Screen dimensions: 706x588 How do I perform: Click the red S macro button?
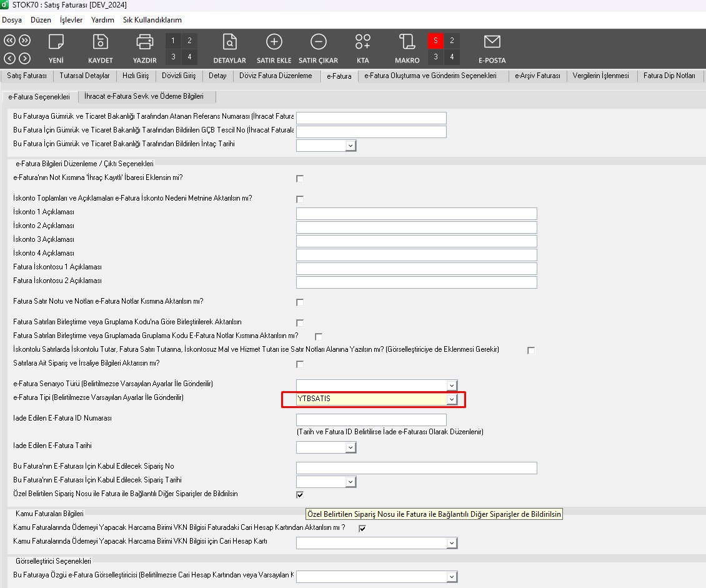coord(435,41)
